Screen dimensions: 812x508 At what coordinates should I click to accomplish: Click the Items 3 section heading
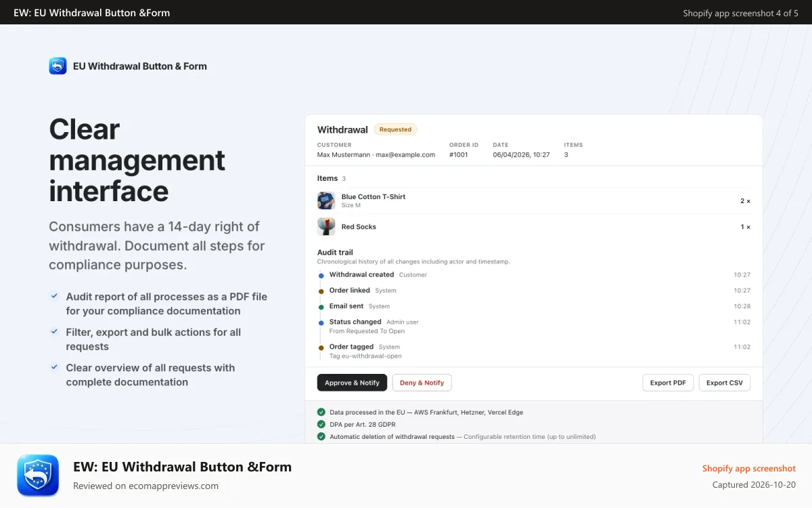coord(332,179)
